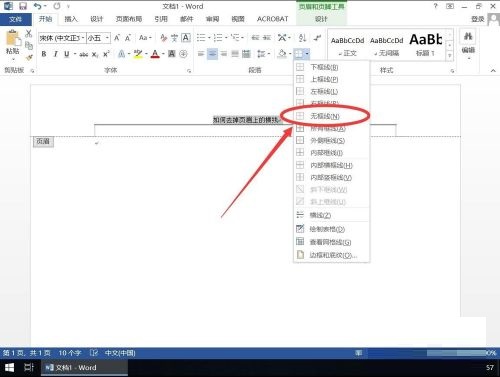500x377 pixels.
Task: Click the Clear Formatting eraser icon
Action: coord(163,38)
